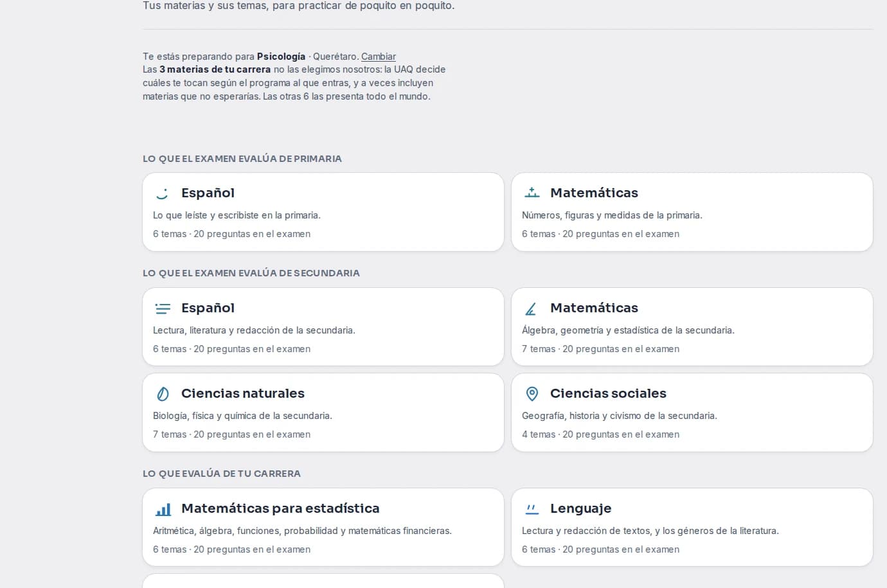Open the Español card under secundaria
The width and height of the screenshot is (887, 588).
coord(323,327)
